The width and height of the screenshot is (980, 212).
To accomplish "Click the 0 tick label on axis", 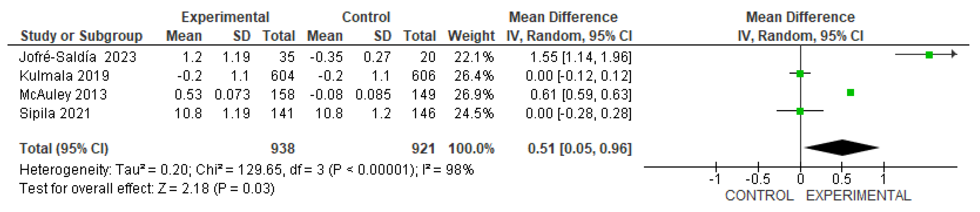I will (x=801, y=179).
